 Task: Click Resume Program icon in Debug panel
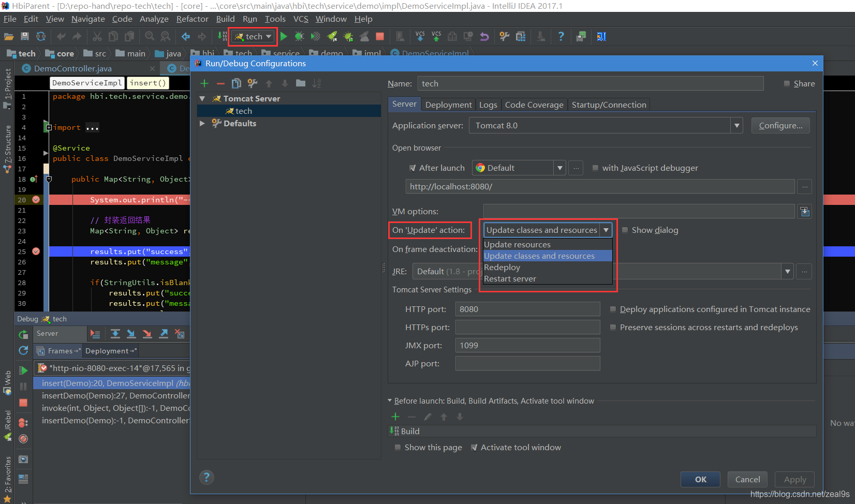click(23, 370)
